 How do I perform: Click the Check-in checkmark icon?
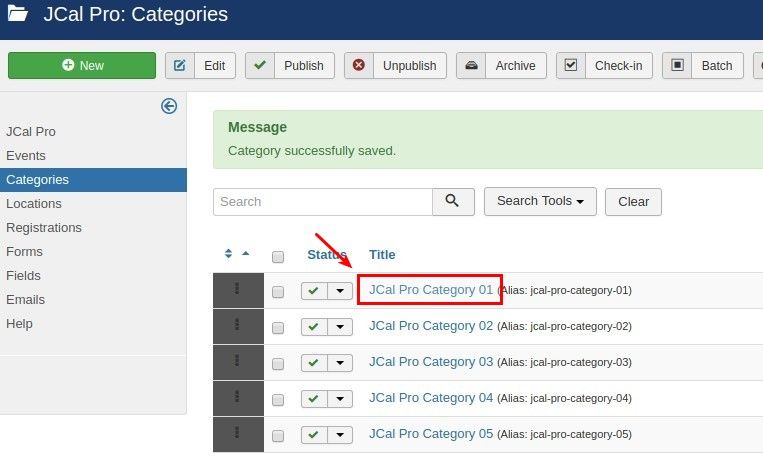pos(571,65)
